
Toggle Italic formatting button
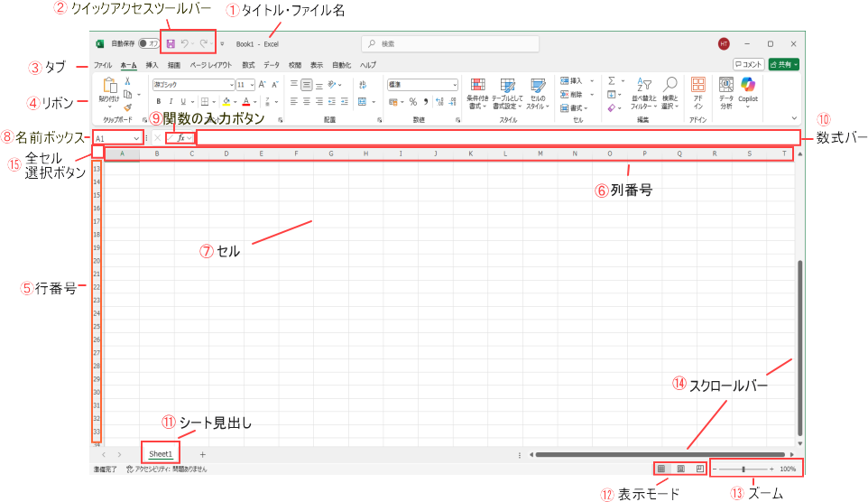tap(171, 101)
